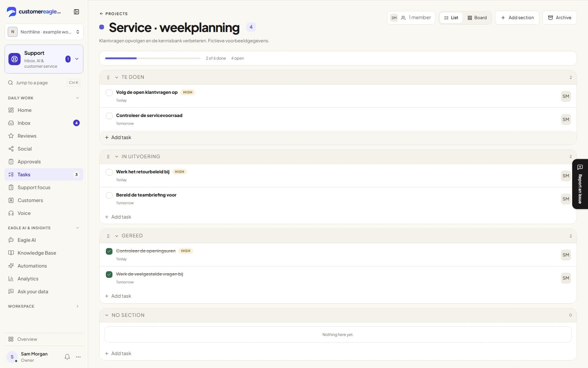Click the drag handle of GEREED section

pos(108,236)
